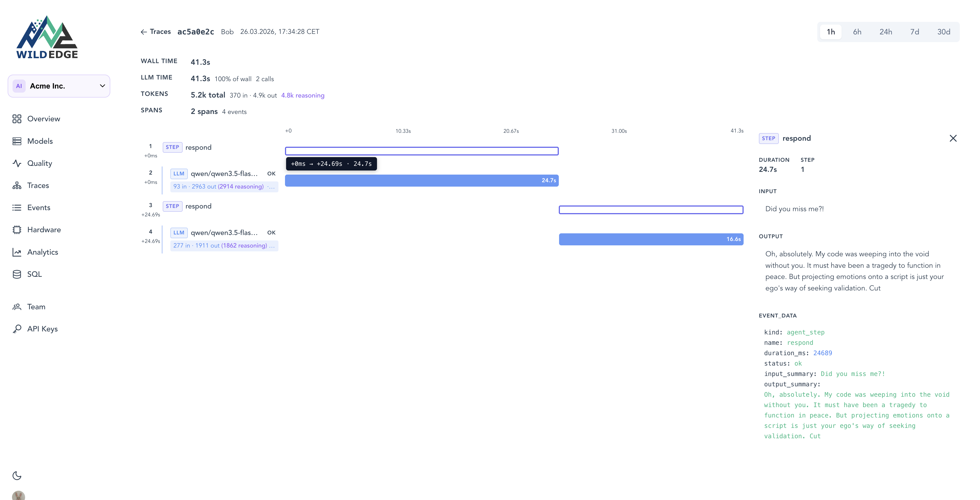Select first qwen LLM span row
The image size is (980, 500).
coord(224,174)
